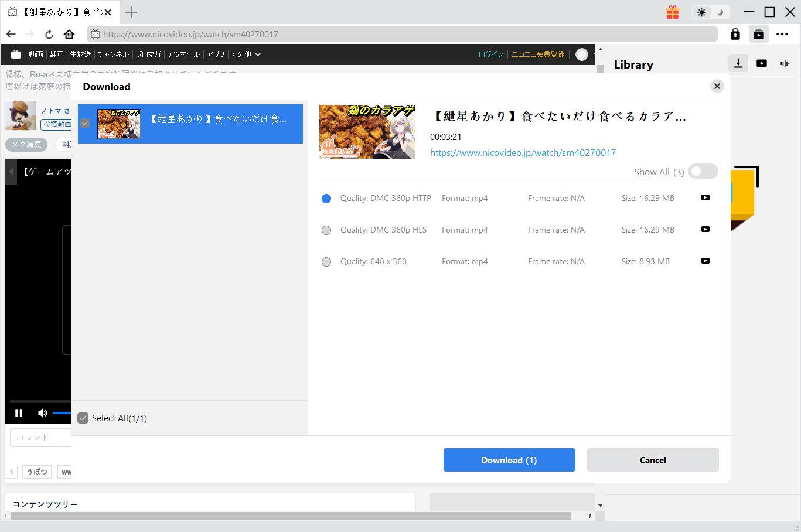Reload the page with refresh icon
Screen dimensions: 801x532
[x=49, y=34]
